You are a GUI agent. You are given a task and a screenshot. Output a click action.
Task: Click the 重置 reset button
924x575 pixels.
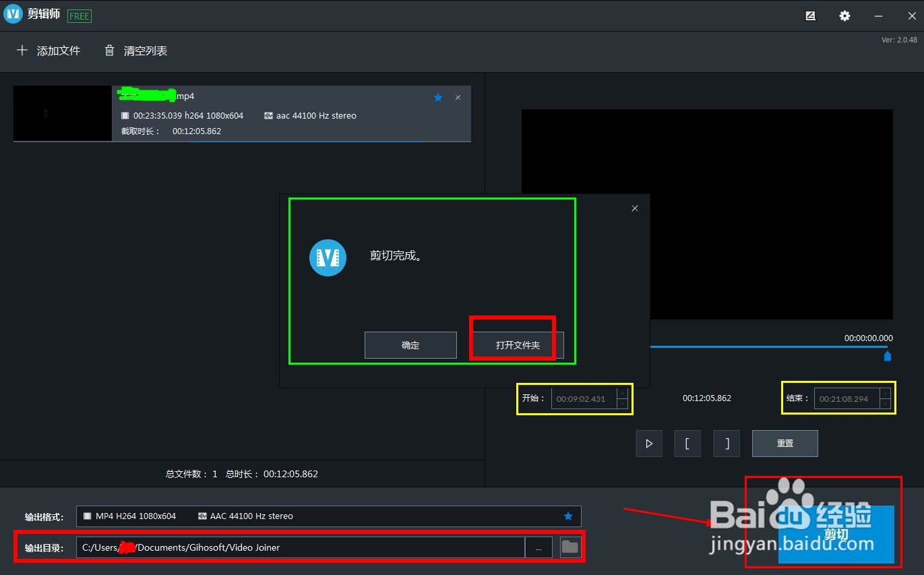(785, 444)
